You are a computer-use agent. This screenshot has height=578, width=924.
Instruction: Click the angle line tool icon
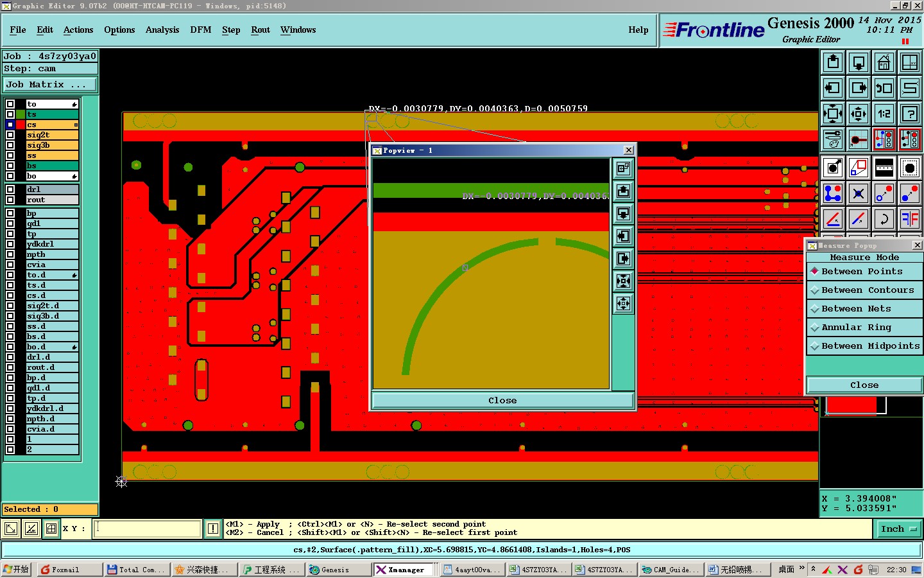click(x=833, y=219)
